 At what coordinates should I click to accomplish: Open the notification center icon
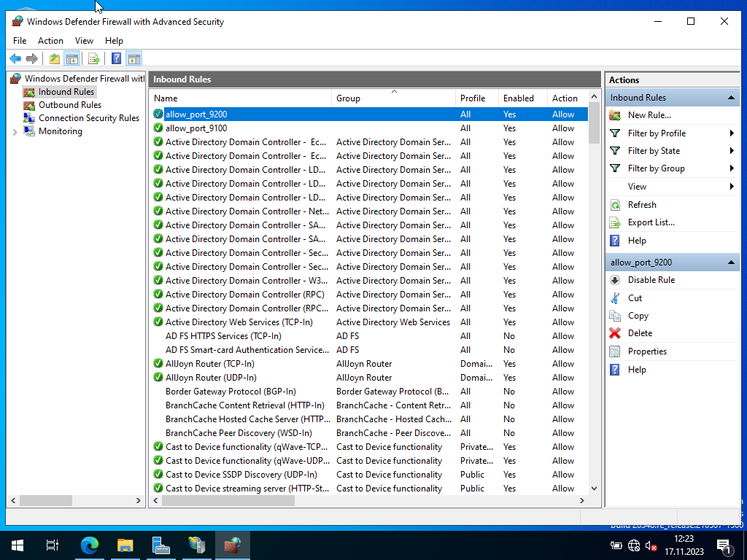[x=724, y=547]
